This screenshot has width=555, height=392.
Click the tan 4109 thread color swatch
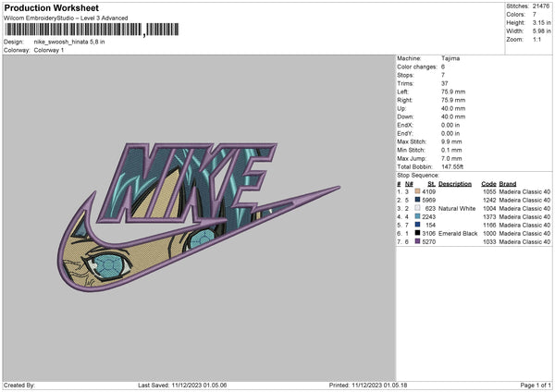click(x=417, y=191)
